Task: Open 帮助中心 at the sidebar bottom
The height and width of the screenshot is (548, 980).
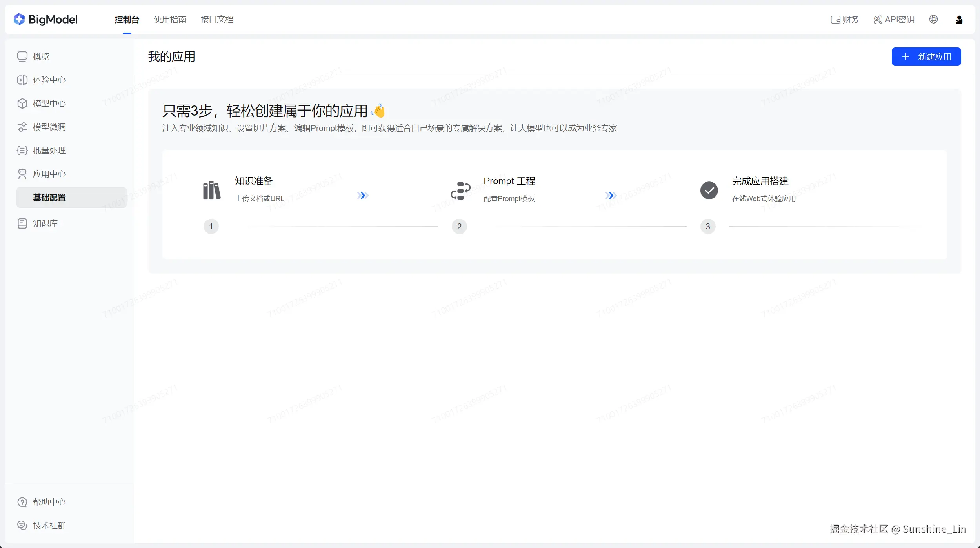Action: tap(49, 502)
